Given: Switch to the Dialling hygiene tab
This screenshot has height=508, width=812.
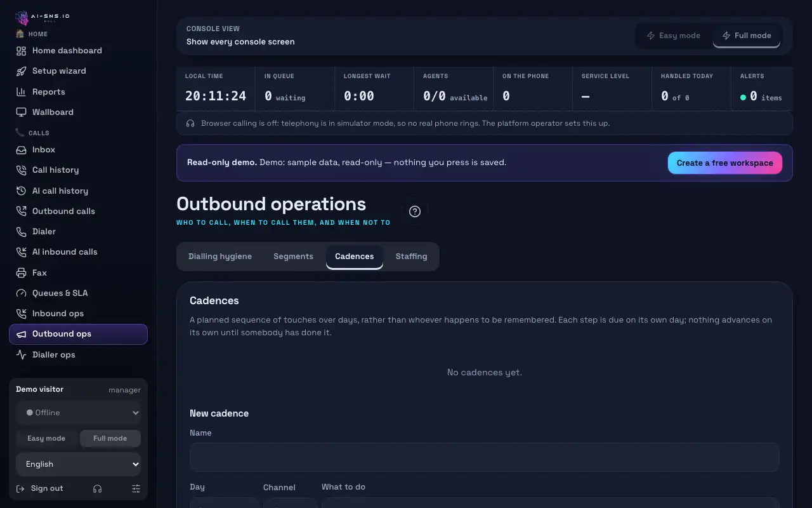Looking at the screenshot, I should point(220,257).
